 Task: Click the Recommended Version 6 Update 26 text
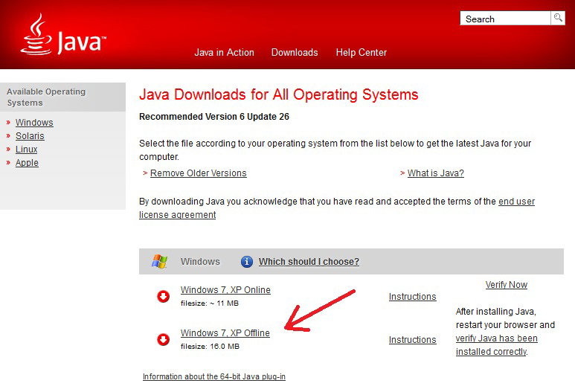pyautogui.click(x=214, y=117)
